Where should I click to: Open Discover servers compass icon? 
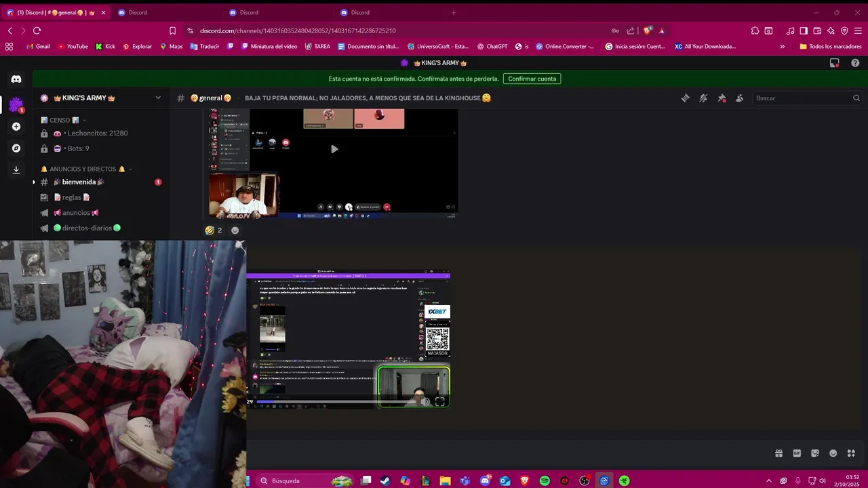16,148
